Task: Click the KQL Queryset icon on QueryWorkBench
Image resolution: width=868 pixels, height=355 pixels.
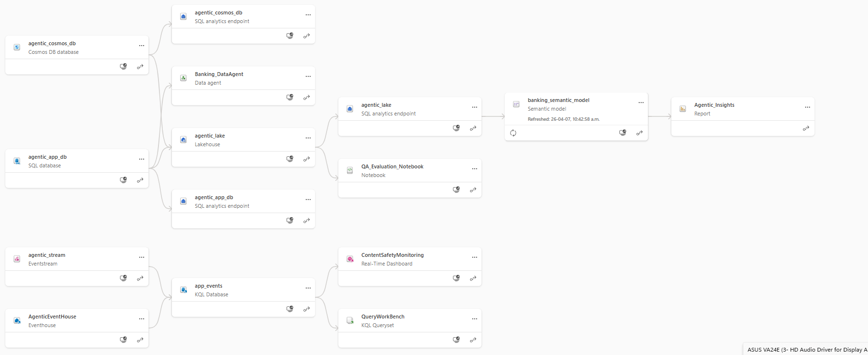Action: point(349,320)
